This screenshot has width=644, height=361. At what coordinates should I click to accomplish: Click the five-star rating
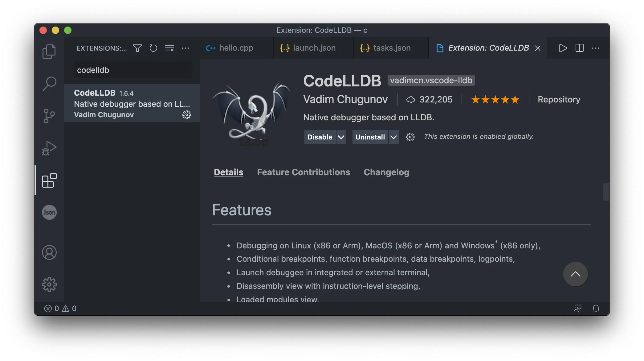coord(495,100)
